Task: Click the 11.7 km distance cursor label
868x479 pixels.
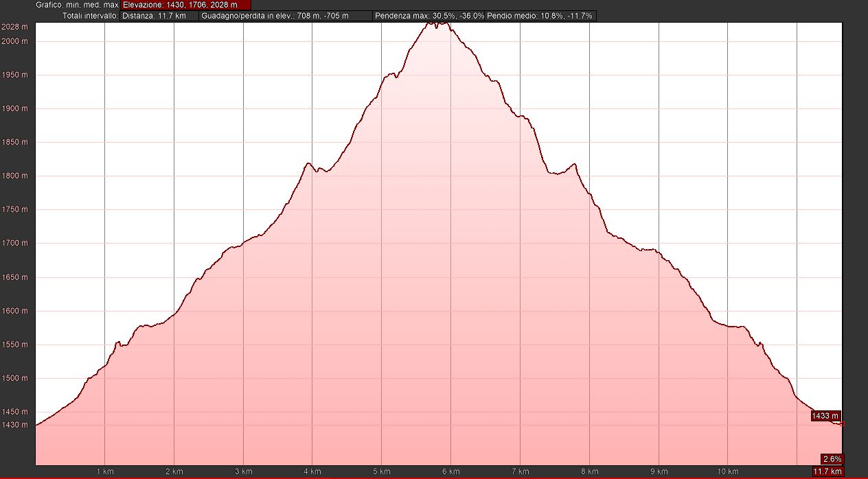Action: (x=827, y=471)
